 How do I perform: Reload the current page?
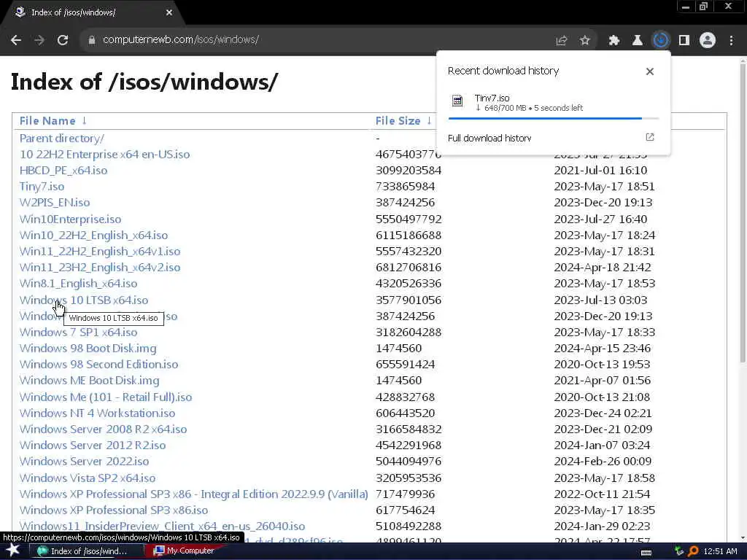(x=63, y=40)
